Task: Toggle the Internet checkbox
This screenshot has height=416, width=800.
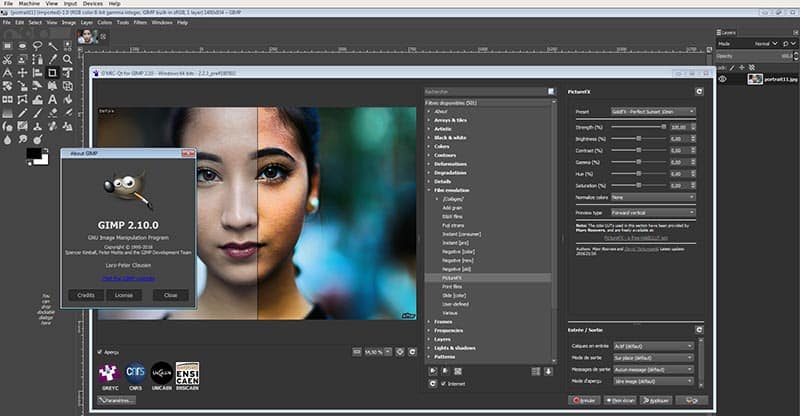Action: pos(443,383)
